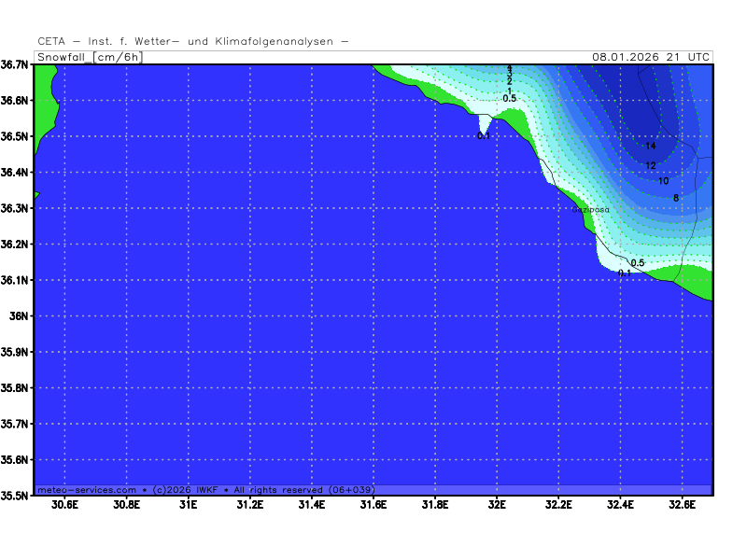The height and width of the screenshot is (560, 747).
Task: Click the 32.4E longitude axis label
Action: coord(620,505)
